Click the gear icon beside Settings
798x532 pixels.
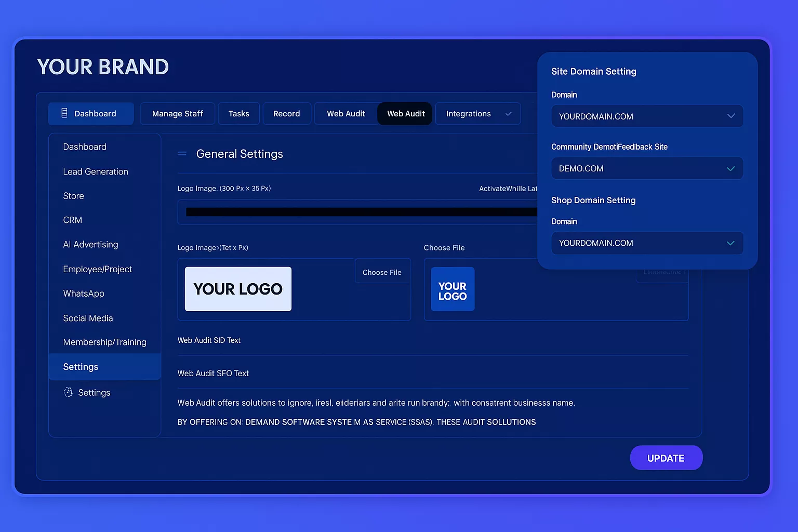pos(68,392)
